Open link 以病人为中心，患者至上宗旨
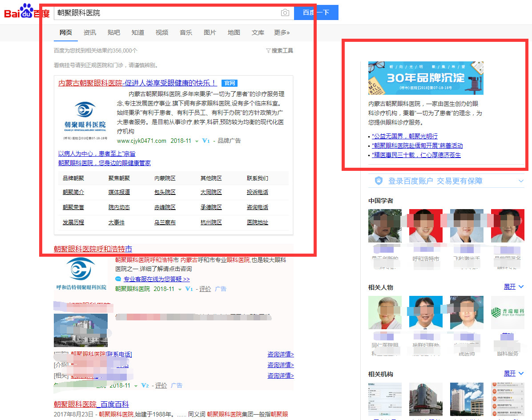 pos(97,153)
